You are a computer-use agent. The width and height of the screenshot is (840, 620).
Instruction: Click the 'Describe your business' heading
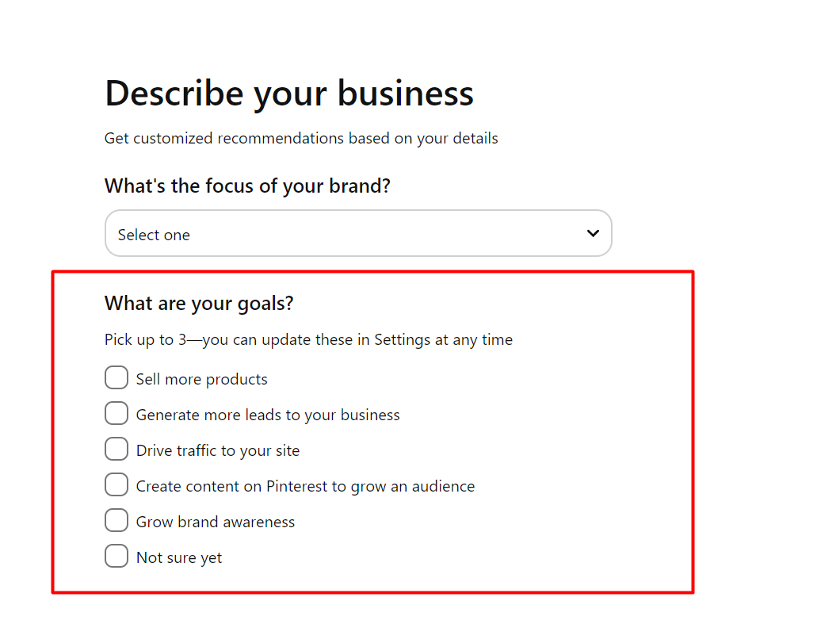[289, 93]
